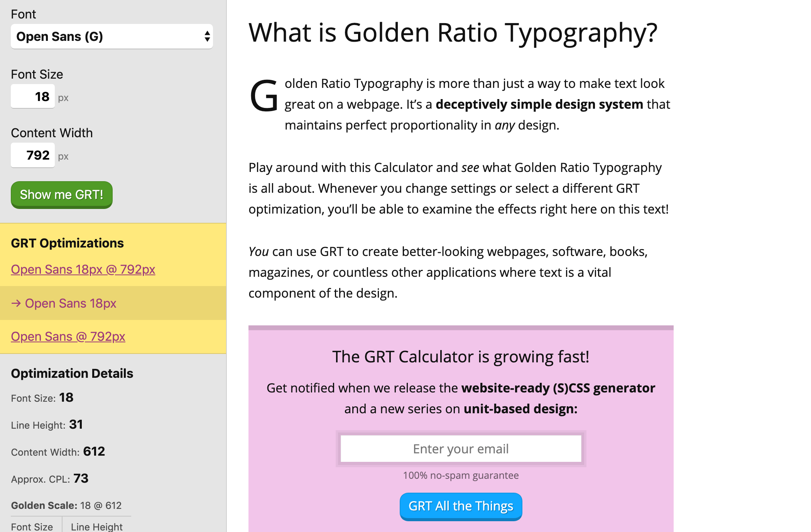
Task: Select Open Sans (G) font option
Action: [x=112, y=37]
